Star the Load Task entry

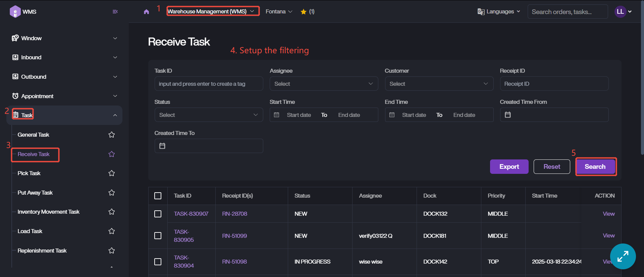click(112, 231)
